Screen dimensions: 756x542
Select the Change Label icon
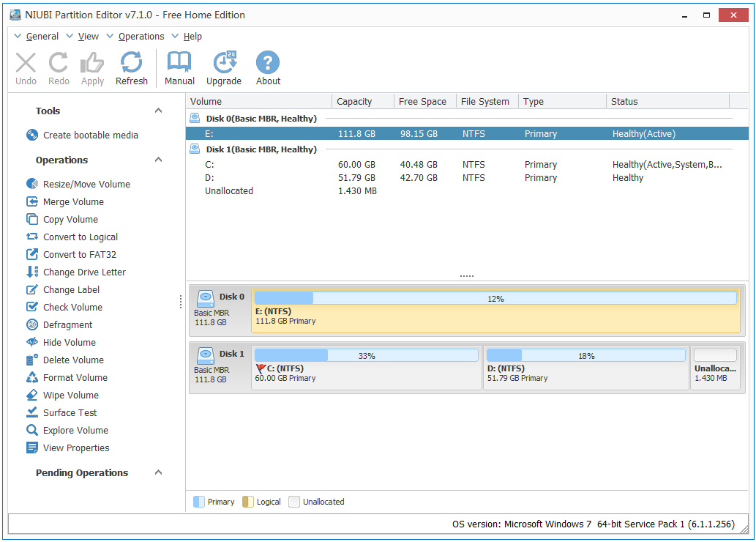coord(32,289)
